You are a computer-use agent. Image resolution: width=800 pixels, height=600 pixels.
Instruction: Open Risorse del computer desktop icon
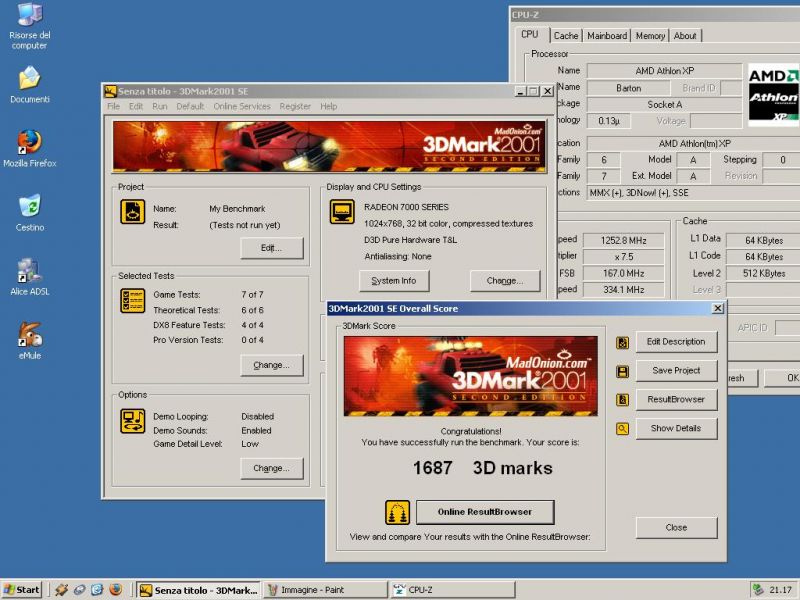click(30, 25)
